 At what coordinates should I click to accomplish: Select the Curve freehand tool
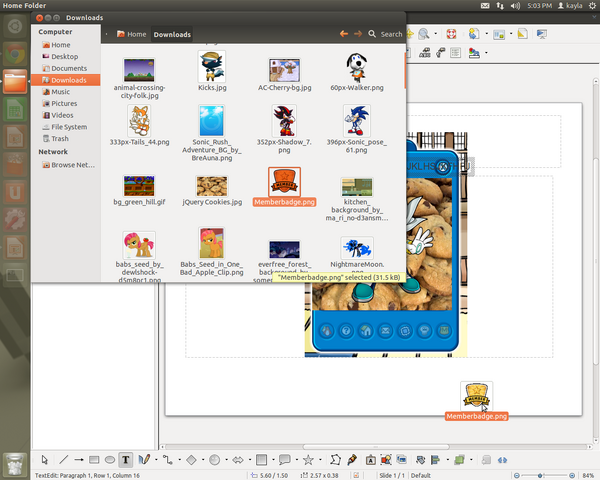pos(144,460)
